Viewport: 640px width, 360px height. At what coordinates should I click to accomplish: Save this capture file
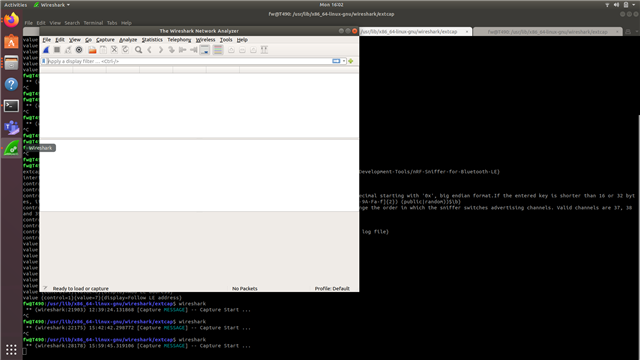[x=103, y=50]
